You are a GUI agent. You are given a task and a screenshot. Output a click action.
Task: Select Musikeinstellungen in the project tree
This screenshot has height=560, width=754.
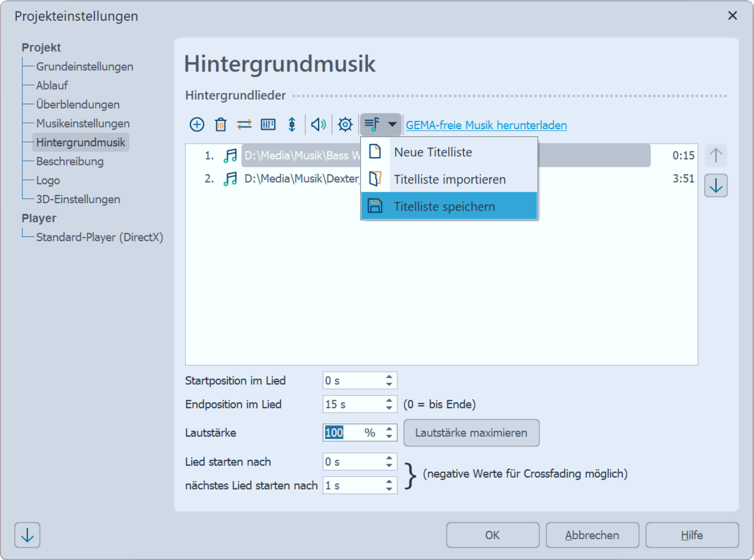[83, 123]
